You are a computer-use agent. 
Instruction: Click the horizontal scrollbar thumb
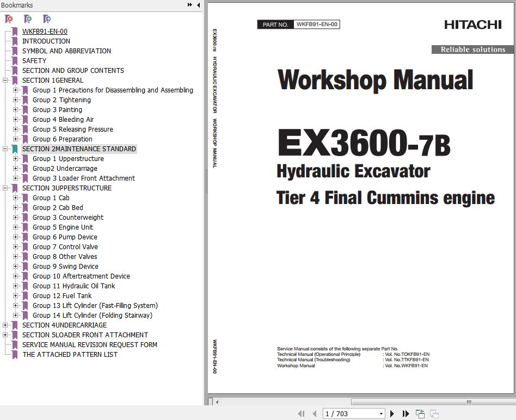tap(433, 402)
